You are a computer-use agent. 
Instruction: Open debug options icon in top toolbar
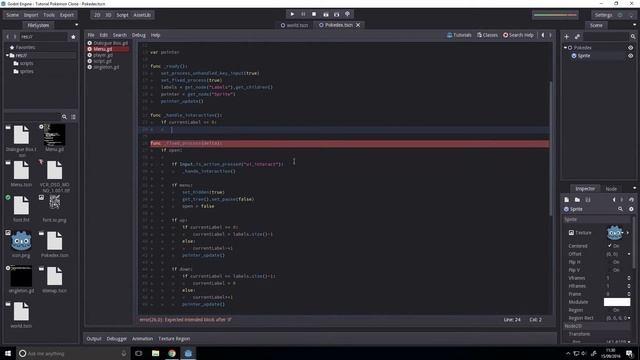tap(347, 14)
